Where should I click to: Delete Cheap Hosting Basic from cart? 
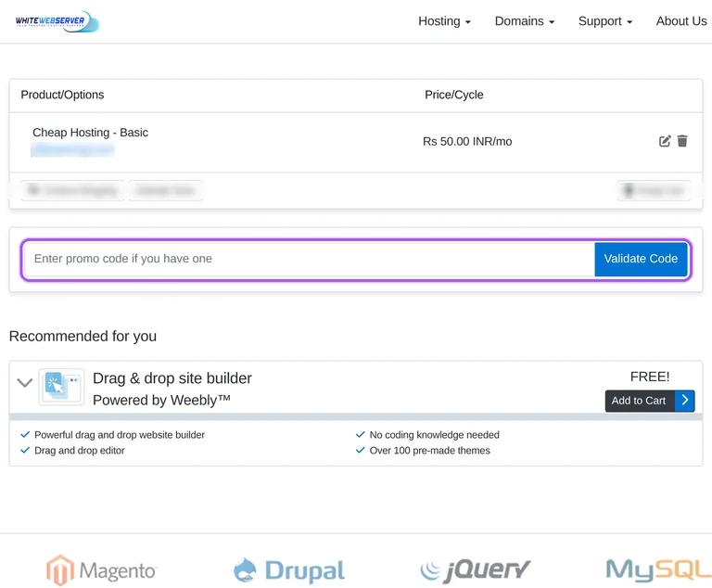coord(682,141)
